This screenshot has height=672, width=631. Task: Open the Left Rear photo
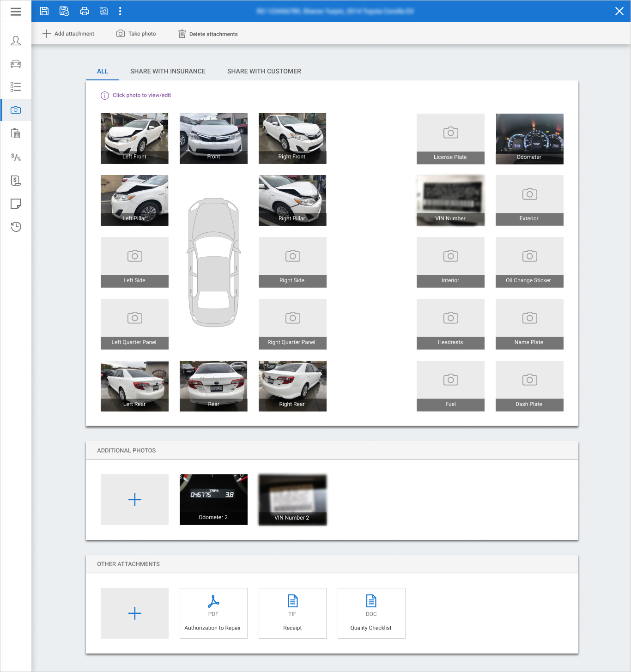[134, 386]
